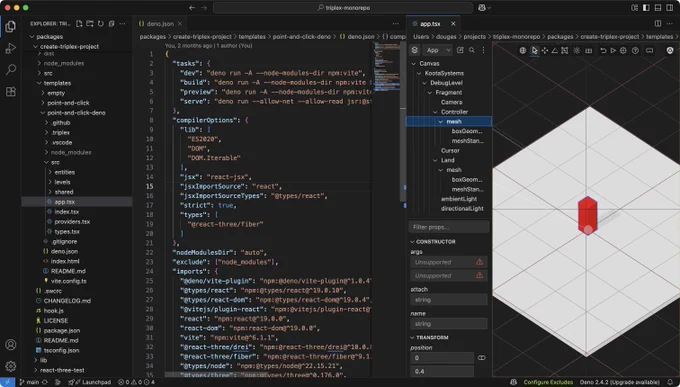Toggle the bottom panel layout icon
The width and height of the screenshot is (680, 387).
click(658, 8)
